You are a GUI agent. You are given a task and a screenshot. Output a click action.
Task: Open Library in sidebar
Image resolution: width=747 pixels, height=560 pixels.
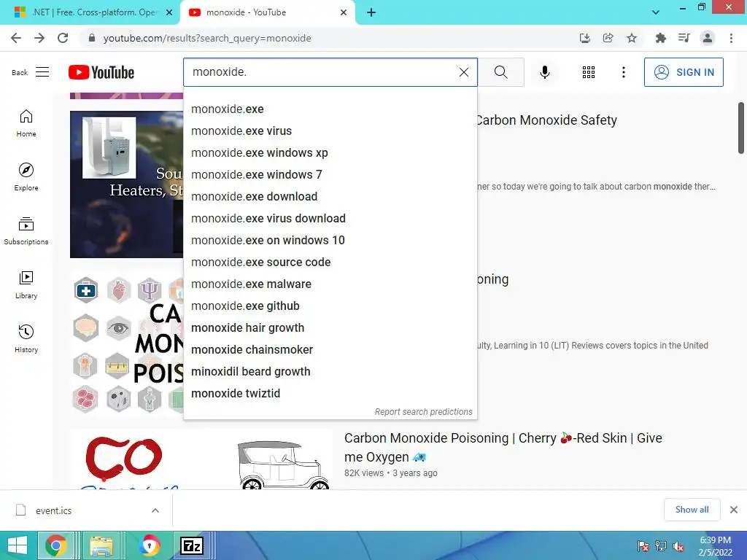point(26,285)
